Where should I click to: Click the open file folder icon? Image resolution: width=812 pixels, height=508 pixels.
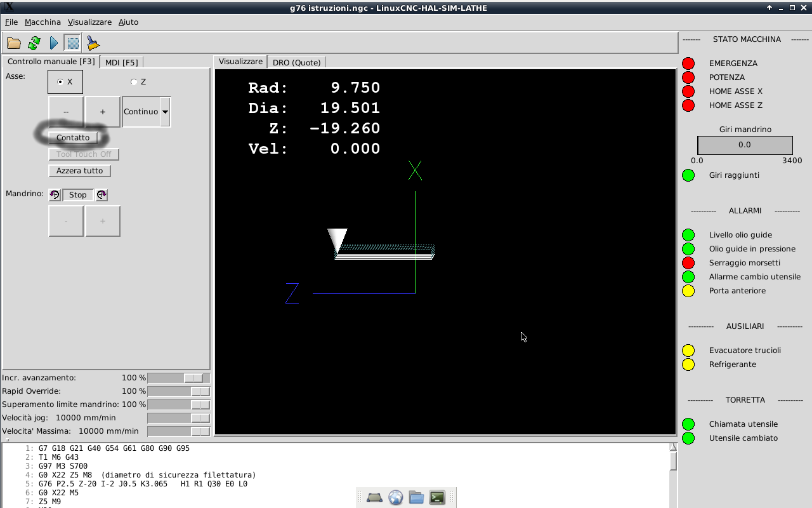pos(13,43)
